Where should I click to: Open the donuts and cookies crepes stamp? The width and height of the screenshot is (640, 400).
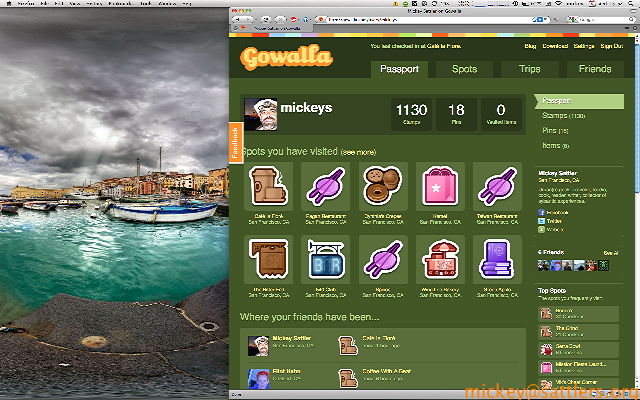click(x=382, y=186)
